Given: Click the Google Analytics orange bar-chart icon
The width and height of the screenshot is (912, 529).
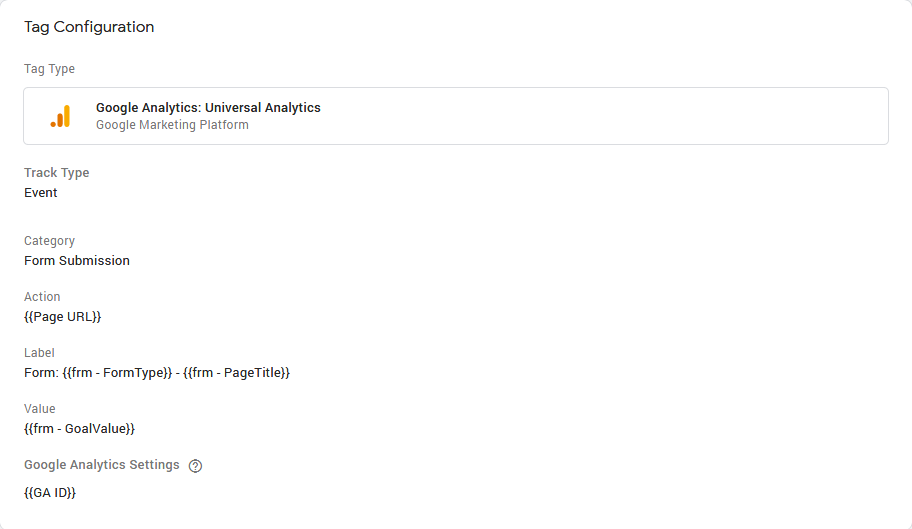Looking at the screenshot, I should (61, 116).
